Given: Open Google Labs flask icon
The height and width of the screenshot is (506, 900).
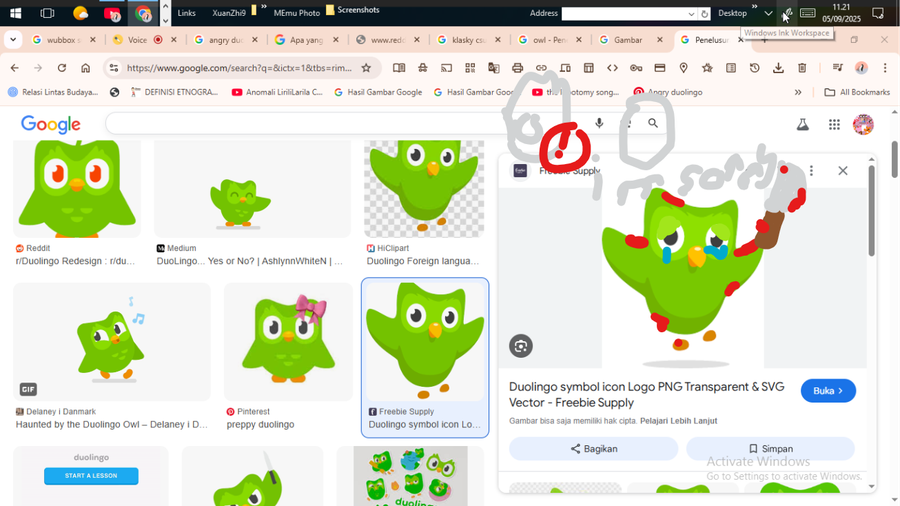Looking at the screenshot, I should (x=802, y=124).
